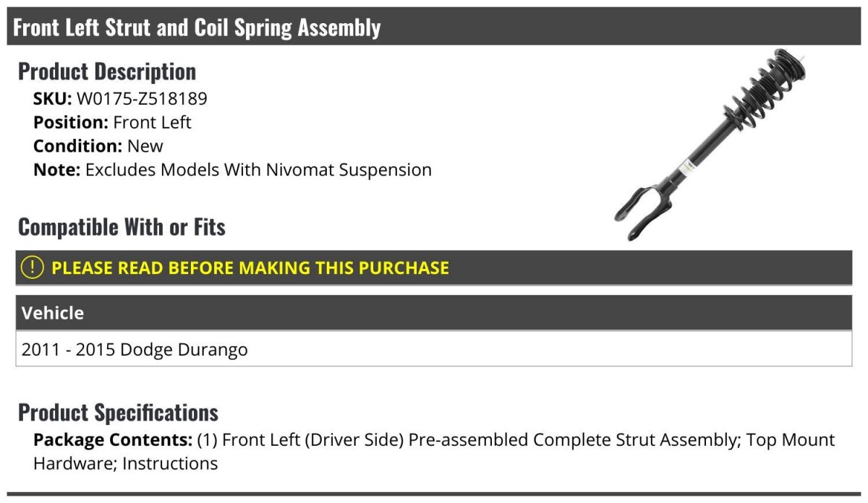Click the Compatible With or Fits heading

coord(122,227)
